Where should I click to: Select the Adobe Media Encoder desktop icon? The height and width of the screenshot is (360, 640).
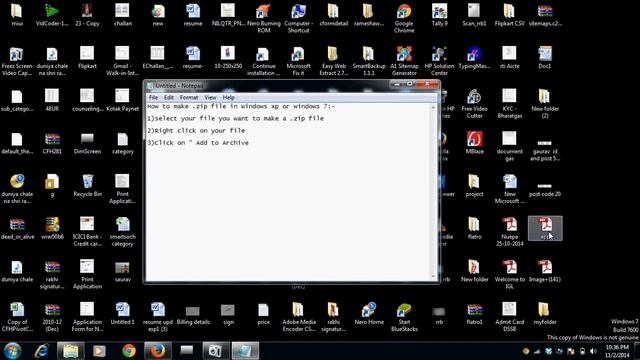pos(298,317)
